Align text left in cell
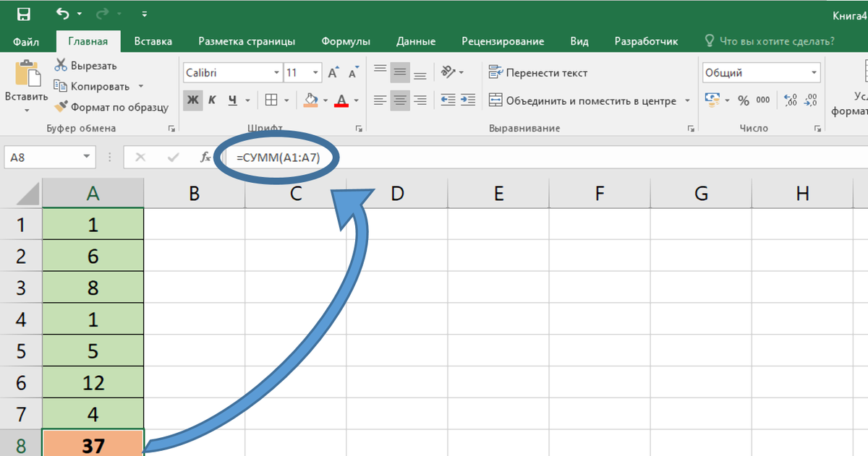The width and height of the screenshot is (868, 456). (x=380, y=100)
